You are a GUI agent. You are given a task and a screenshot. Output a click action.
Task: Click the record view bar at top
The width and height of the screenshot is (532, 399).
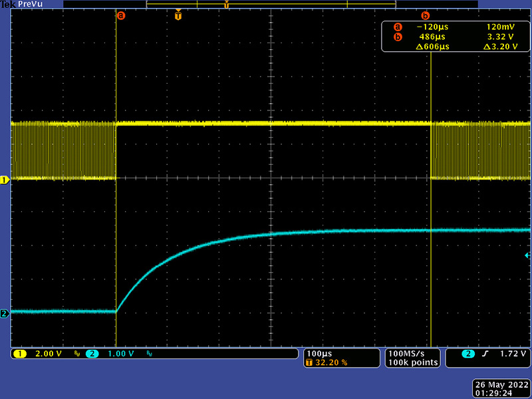pos(271,4)
